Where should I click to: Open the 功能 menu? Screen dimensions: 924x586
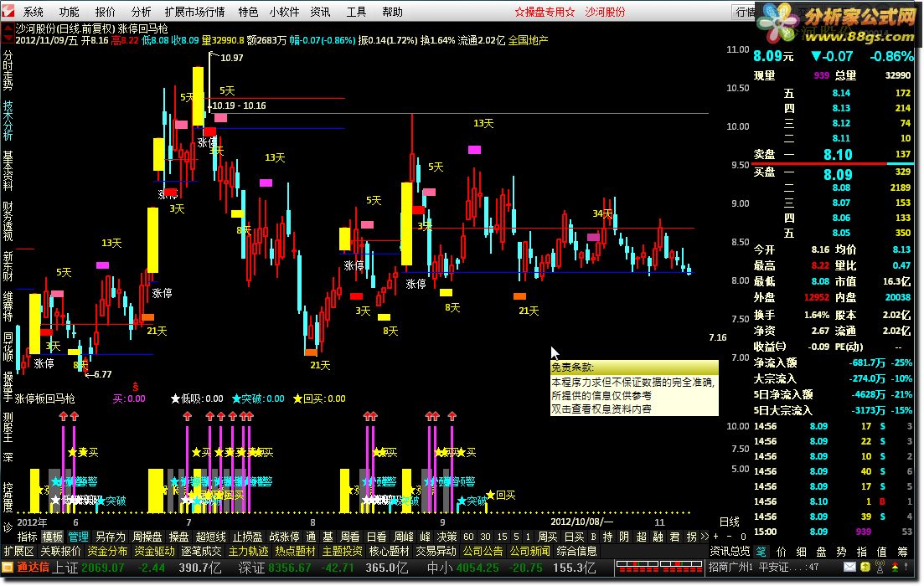(69, 12)
